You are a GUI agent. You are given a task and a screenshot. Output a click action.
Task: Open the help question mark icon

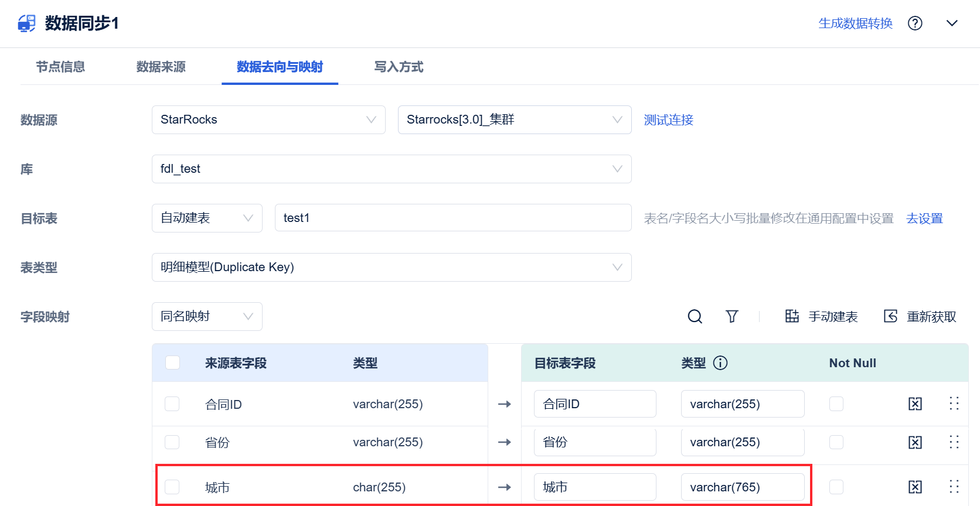click(915, 23)
